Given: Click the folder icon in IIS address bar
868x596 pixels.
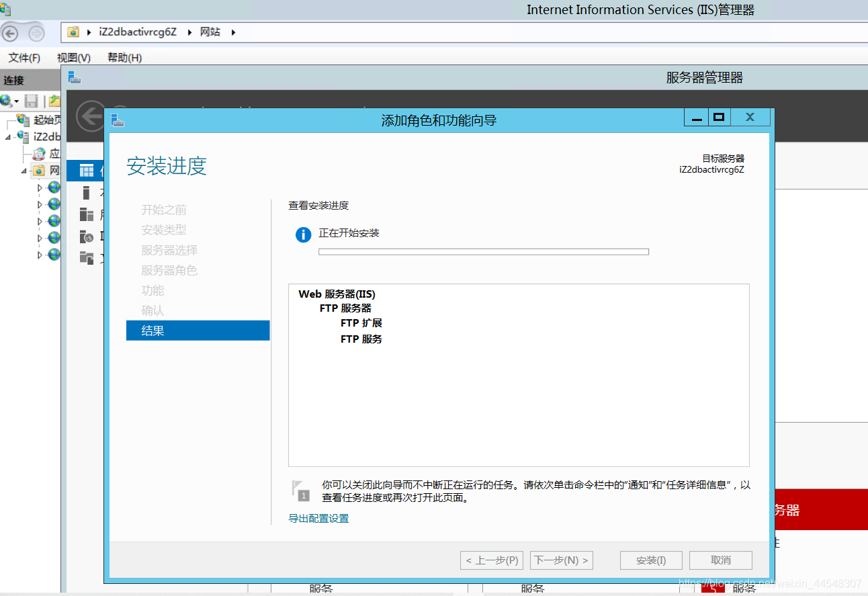Looking at the screenshot, I should 73,32.
